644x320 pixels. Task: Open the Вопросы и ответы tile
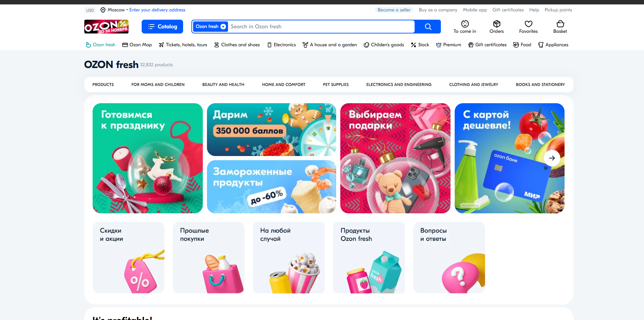tap(449, 258)
